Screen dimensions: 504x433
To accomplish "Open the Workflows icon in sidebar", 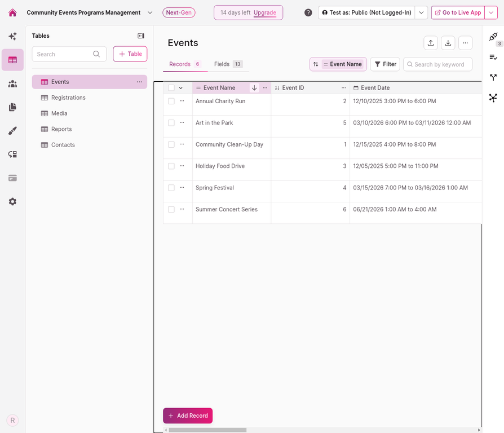I will click(x=12, y=154).
